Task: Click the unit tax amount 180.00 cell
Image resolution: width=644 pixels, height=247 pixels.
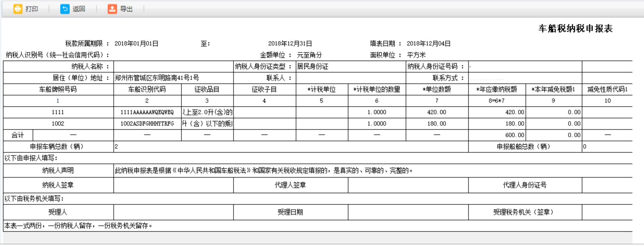Action: tap(437, 123)
